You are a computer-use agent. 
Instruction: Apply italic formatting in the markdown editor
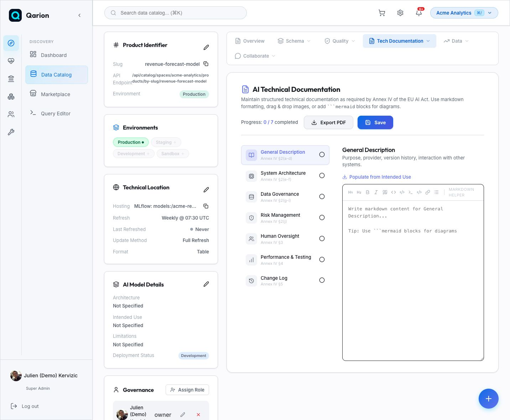point(376,192)
